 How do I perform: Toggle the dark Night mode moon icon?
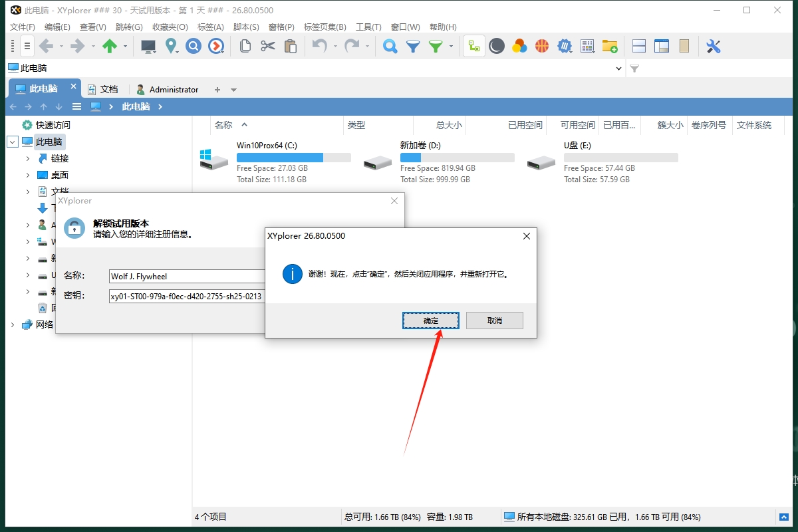tap(497, 46)
